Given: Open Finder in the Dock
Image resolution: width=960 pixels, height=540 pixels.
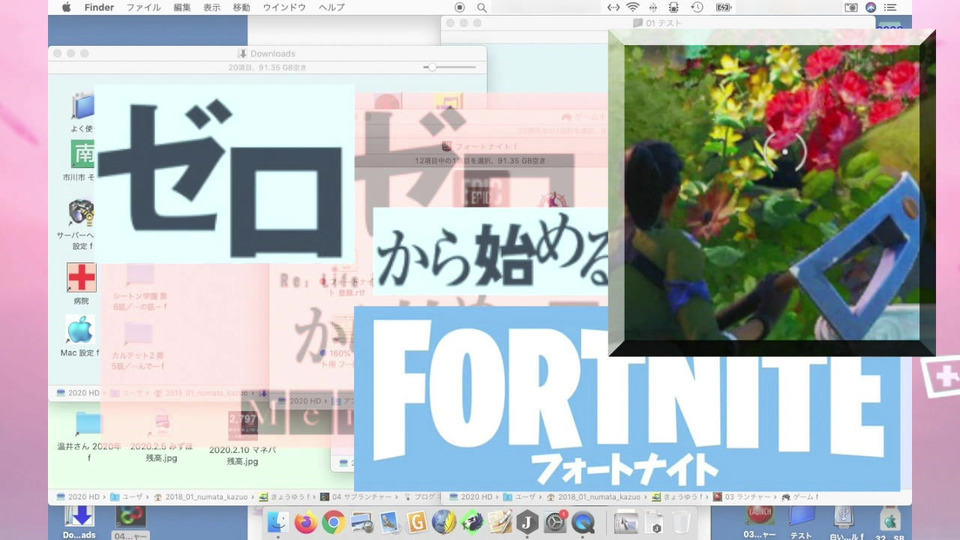Looking at the screenshot, I should (277, 522).
